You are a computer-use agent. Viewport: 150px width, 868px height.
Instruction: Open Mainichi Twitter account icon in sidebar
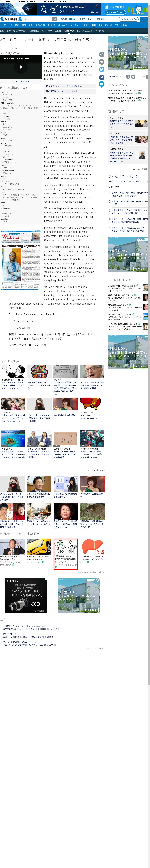(133, 77)
